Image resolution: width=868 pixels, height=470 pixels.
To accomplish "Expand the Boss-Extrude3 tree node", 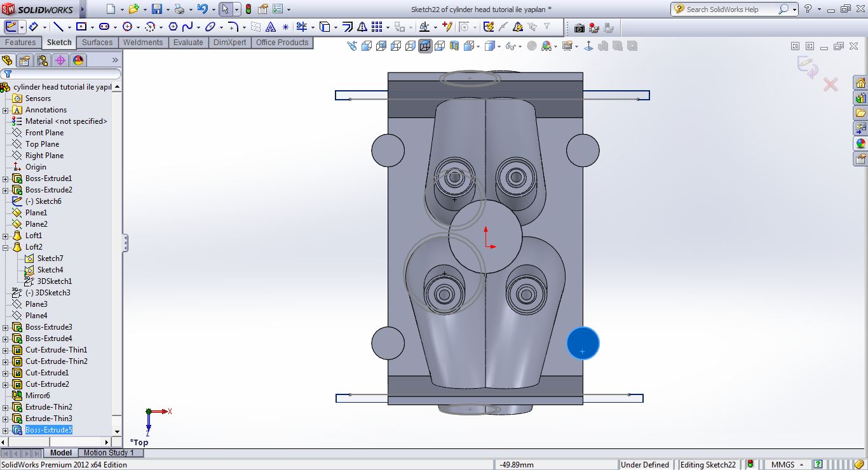I will click(x=6, y=327).
